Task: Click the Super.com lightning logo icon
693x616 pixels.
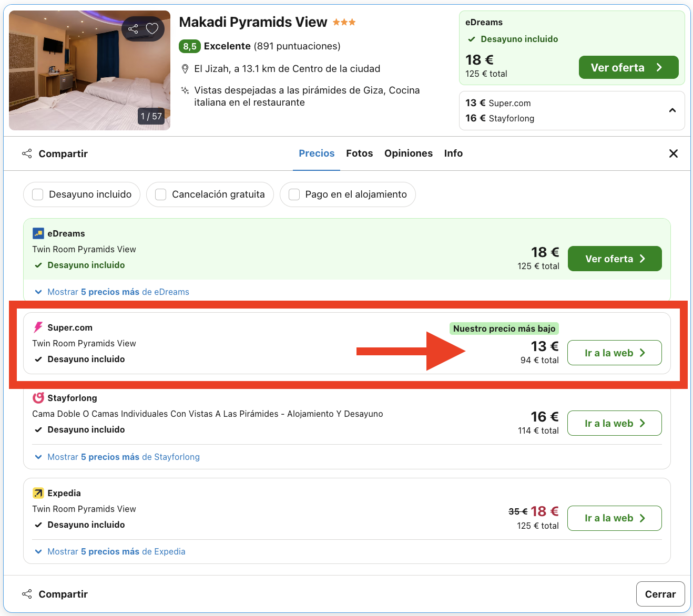Action: click(38, 327)
